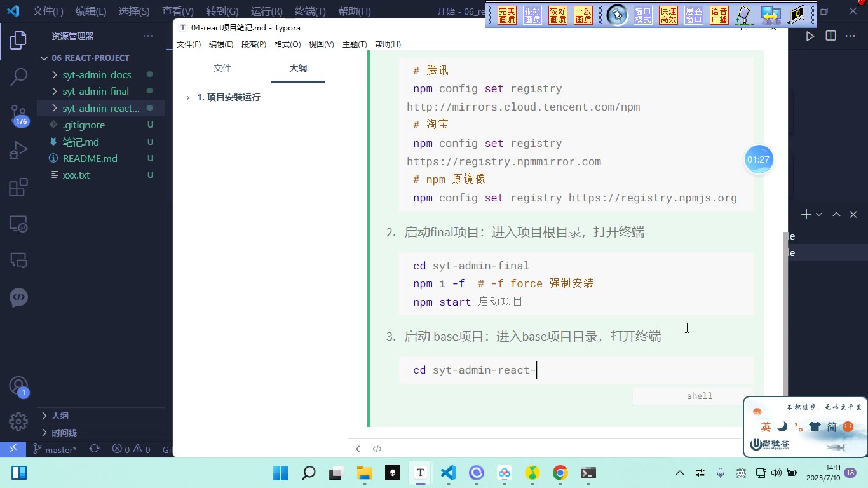Open VS Code Explorer activity icon
The width and height of the screenshot is (868, 488).
[x=18, y=41]
